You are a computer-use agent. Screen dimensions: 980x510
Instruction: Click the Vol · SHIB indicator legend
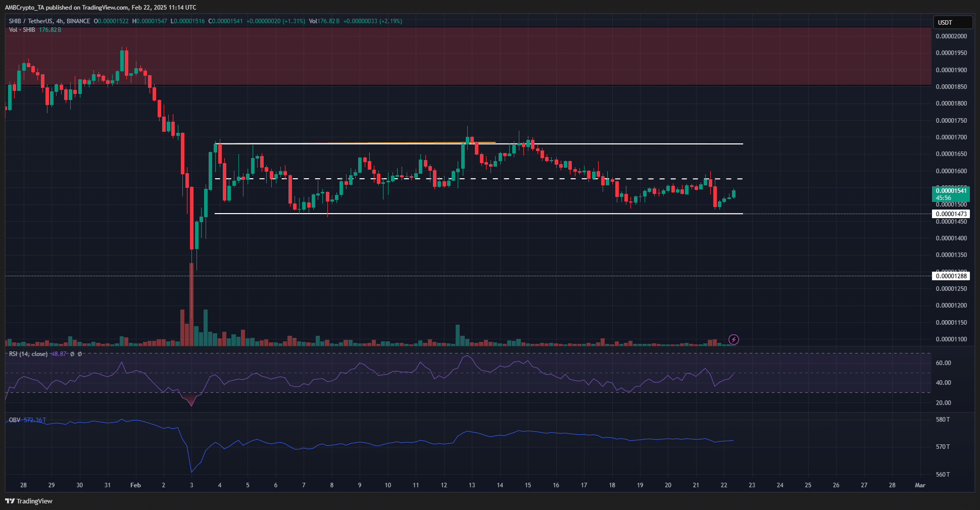tap(22, 30)
